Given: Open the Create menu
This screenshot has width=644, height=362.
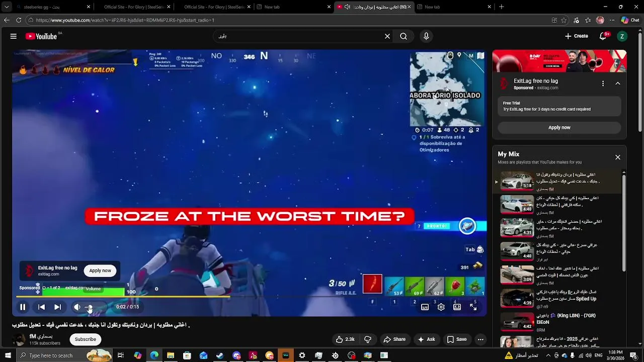Looking at the screenshot, I should [x=577, y=36].
